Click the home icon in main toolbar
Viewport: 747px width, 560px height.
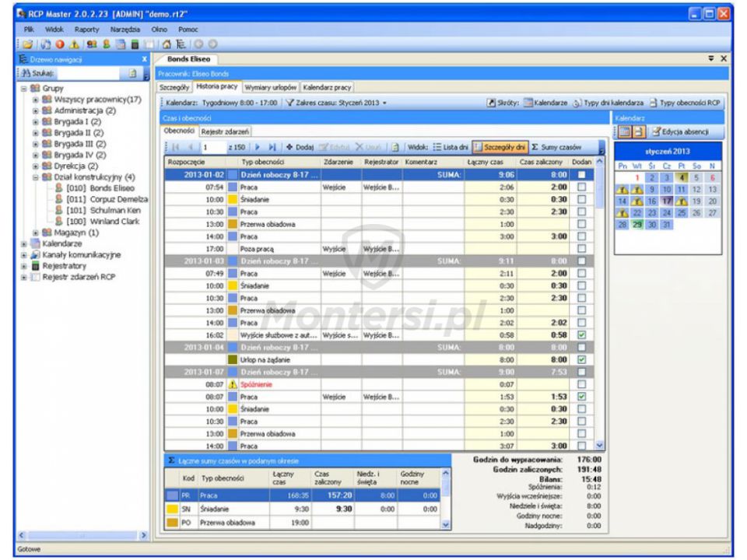(x=167, y=44)
